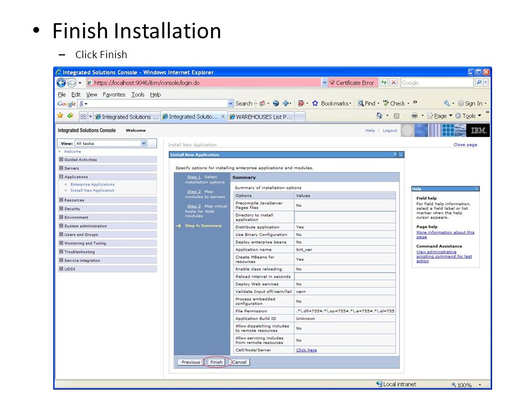Click the Google toolbar blue plus icon

click(x=286, y=103)
